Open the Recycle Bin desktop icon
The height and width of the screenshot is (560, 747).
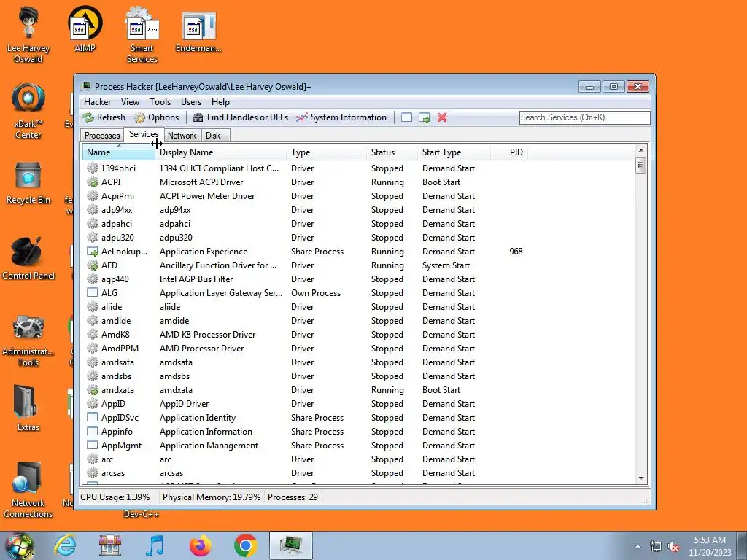(x=28, y=183)
